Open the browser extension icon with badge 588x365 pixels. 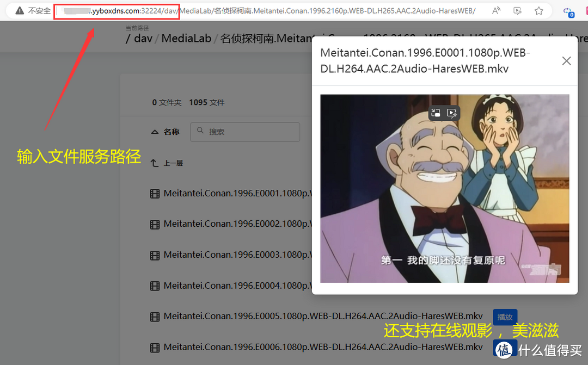tap(568, 12)
